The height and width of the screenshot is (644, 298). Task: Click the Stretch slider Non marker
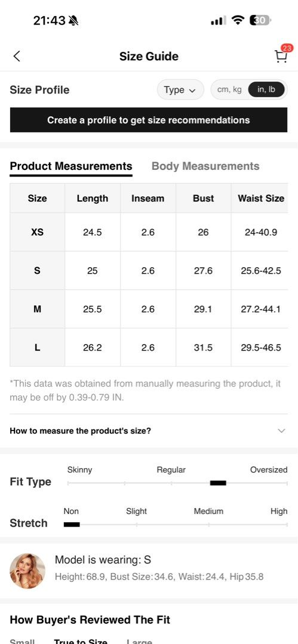tap(72, 525)
